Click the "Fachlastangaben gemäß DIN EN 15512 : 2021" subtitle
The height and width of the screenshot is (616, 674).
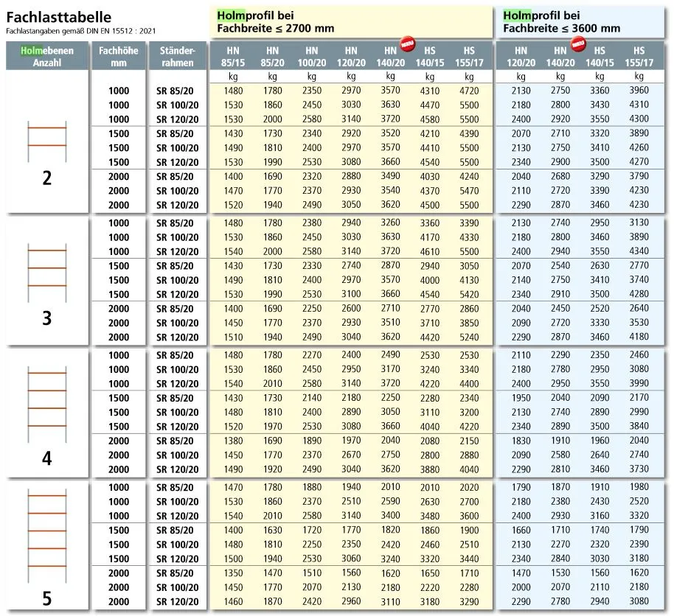point(81,31)
